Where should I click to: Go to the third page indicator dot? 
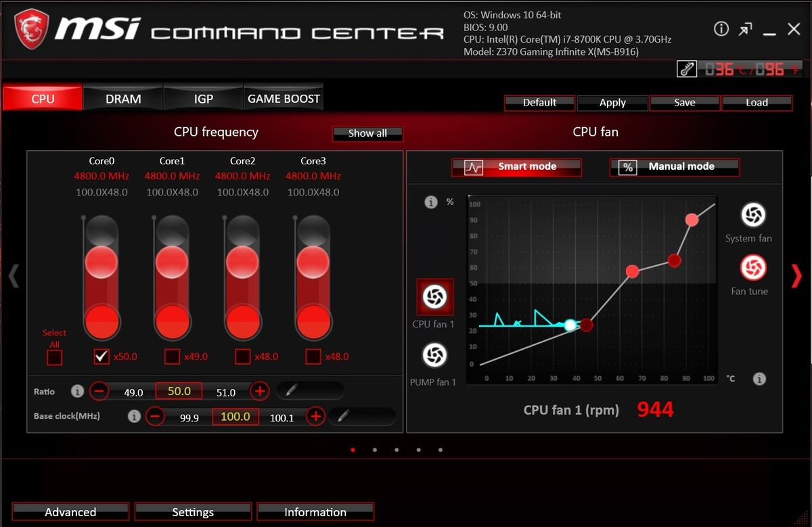[x=397, y=449]
